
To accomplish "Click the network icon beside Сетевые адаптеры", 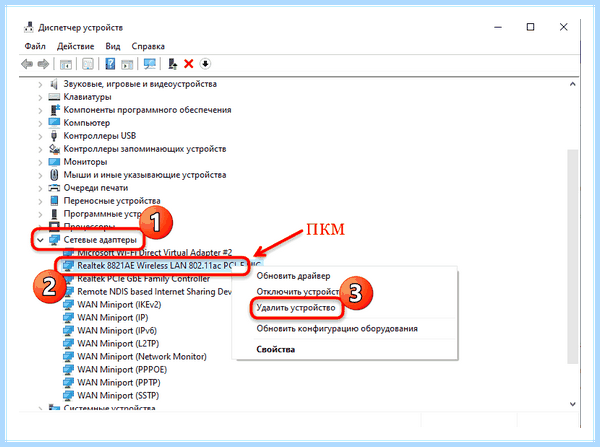I will (54, 240).
